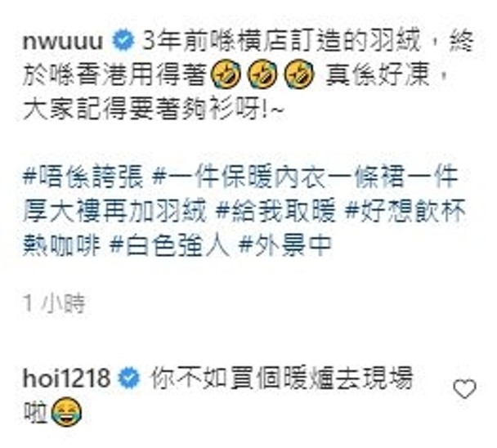Open the nwuuu profile link
This screenshot has width=497, height=448.
pyautogui.click(x=63, y=41)
